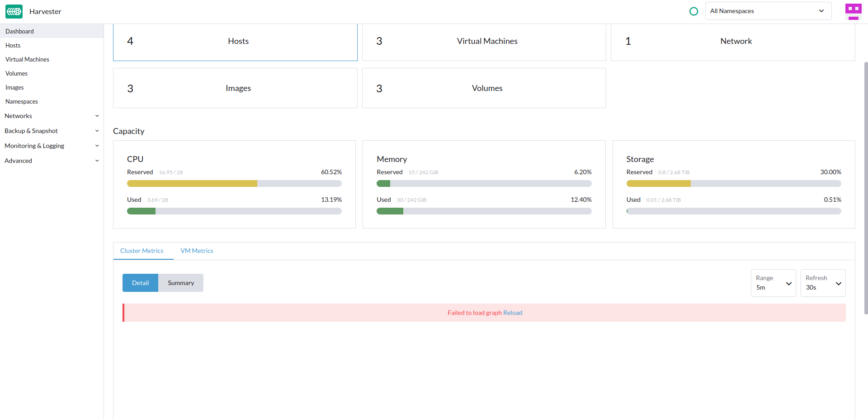Screen dimensions: 868x419
Task: Open the All Namespaces dropdown
Action: 768,11
